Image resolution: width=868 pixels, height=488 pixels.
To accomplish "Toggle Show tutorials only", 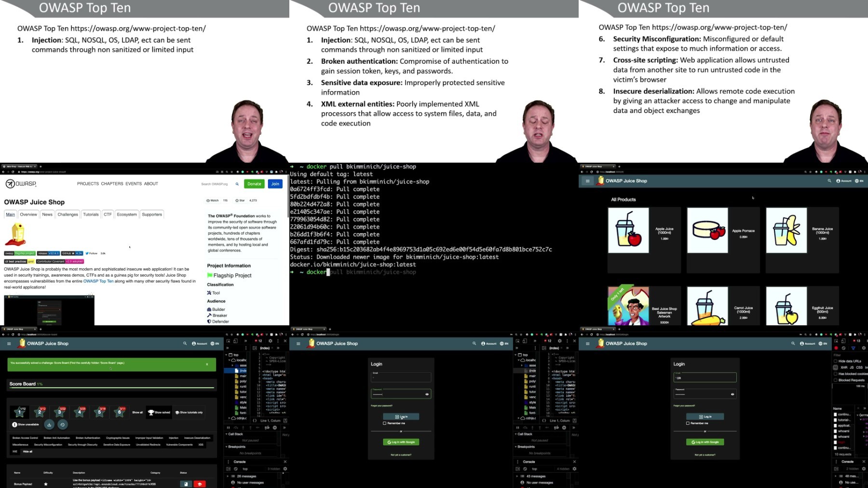I will pos(189,412).
